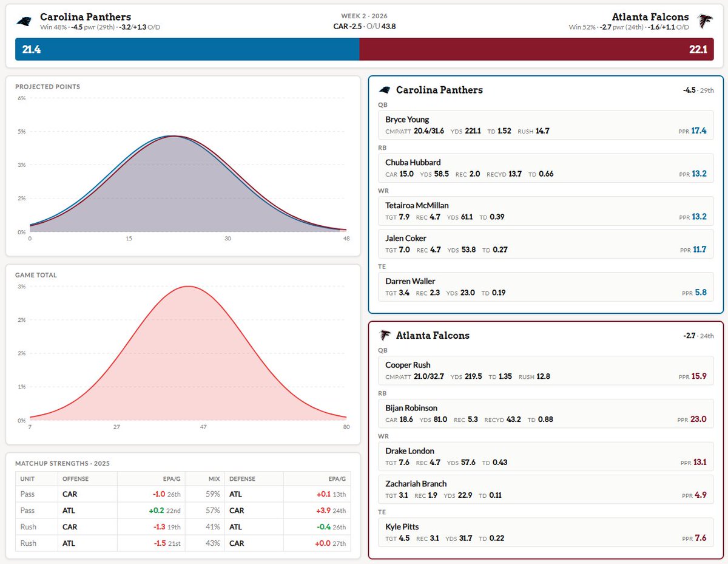Screen dimensions: 728x564
Task: Select Tetairoa McMillan player name
Action: pyautogui.click(x=417, y=205)
